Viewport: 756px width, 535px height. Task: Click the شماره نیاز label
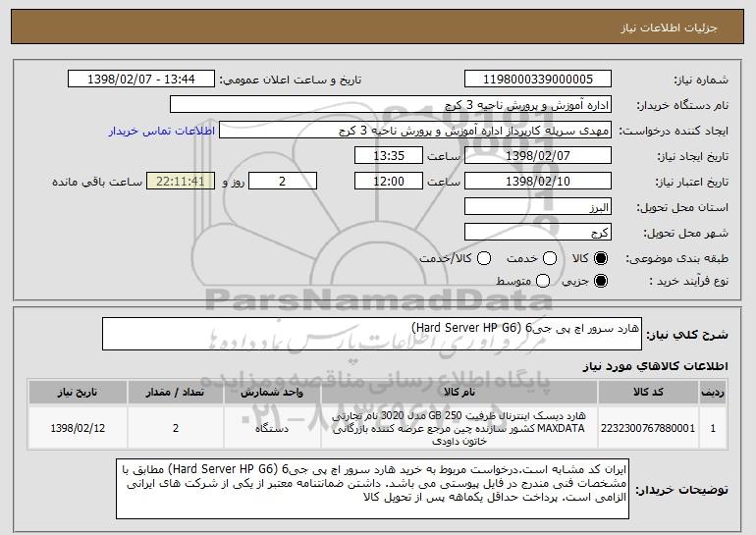click(x=701, y=80)
